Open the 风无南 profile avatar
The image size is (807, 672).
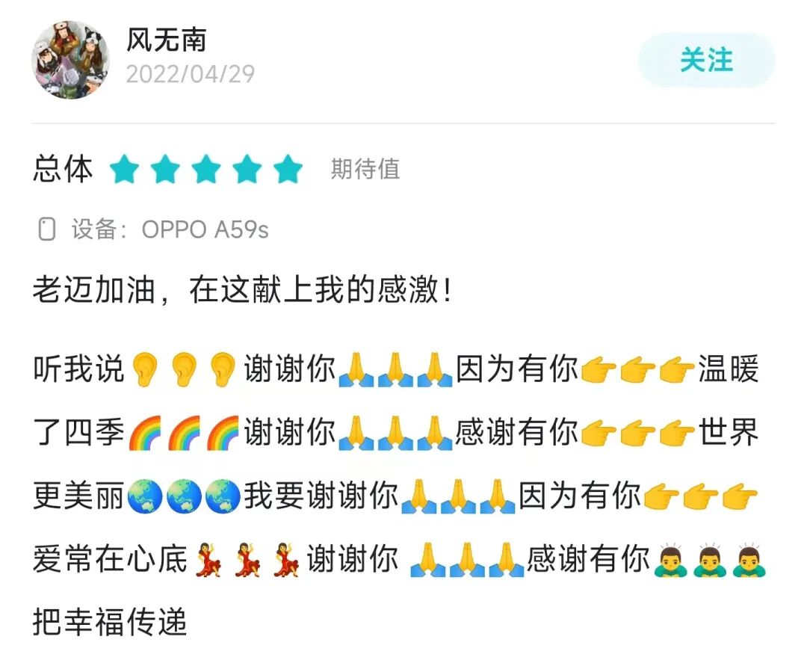(x=70, y=59)
